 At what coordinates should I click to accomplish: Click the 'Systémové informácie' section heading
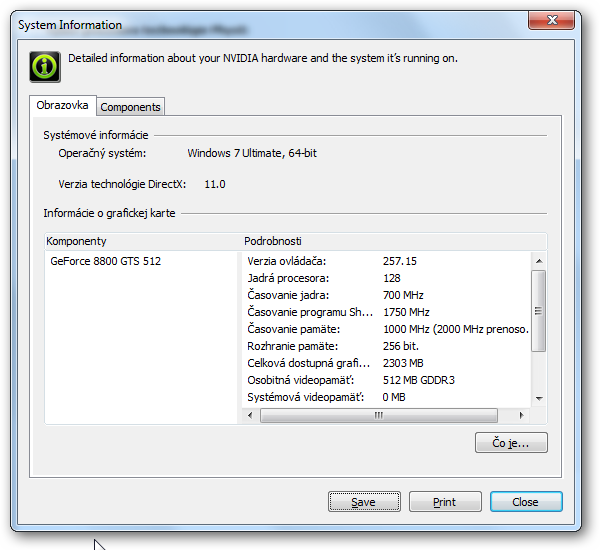(x=96, y=135)
